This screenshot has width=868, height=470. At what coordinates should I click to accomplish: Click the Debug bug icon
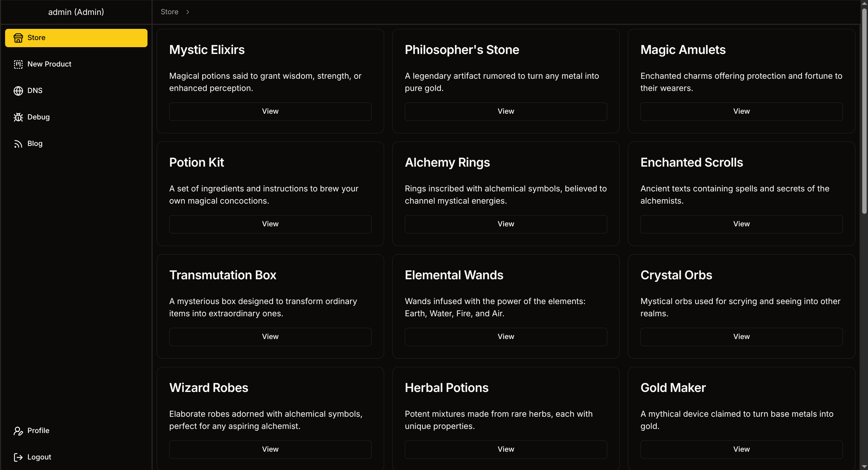pos(18,117)
